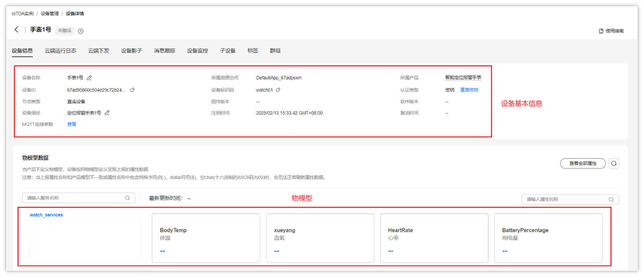The width and height of the screenshot is (644, 277).
Task: Select the watch_services service
Action: (46, 215)
